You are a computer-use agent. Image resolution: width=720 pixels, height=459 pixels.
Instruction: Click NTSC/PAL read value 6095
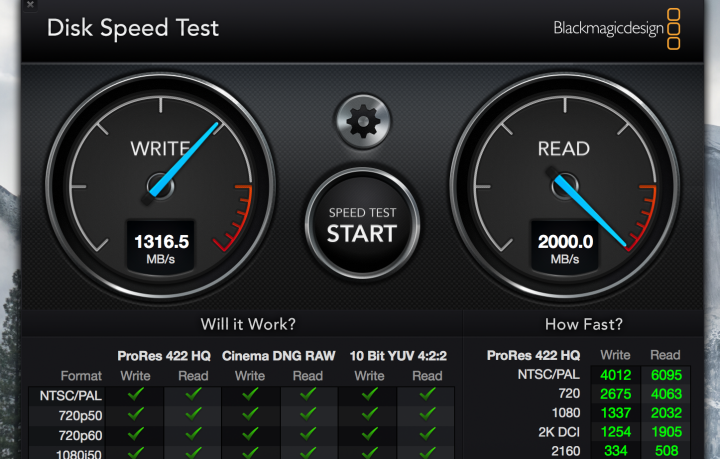point(666,375)
